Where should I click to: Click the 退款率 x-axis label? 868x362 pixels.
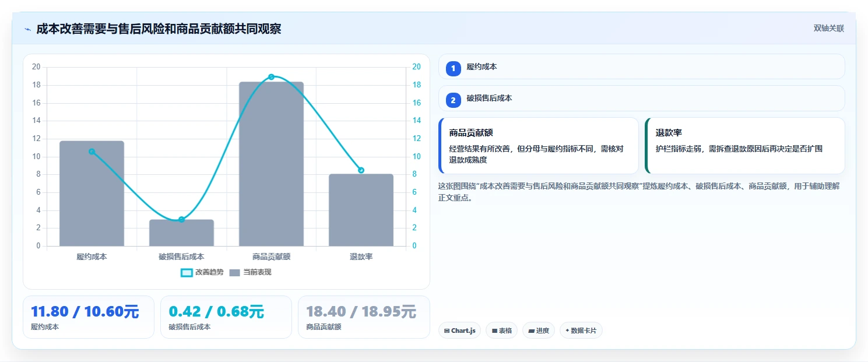coord(361,256)
